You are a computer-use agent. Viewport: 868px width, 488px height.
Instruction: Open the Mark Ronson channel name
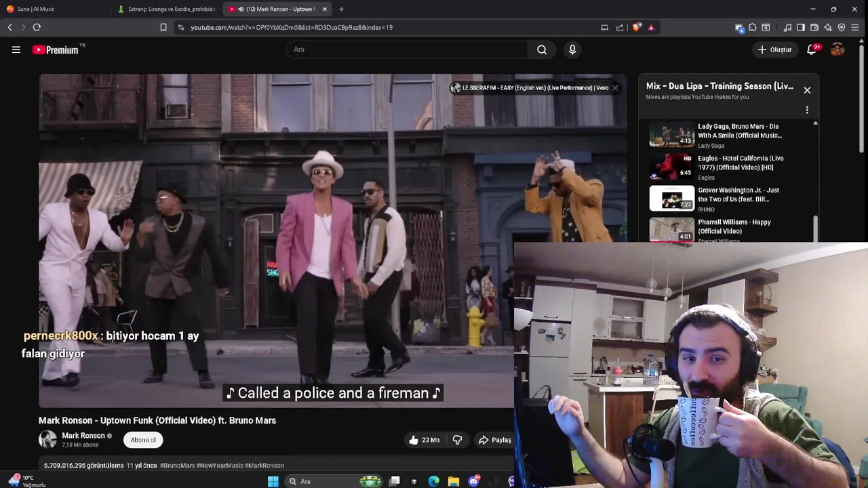tap(83, 436)
